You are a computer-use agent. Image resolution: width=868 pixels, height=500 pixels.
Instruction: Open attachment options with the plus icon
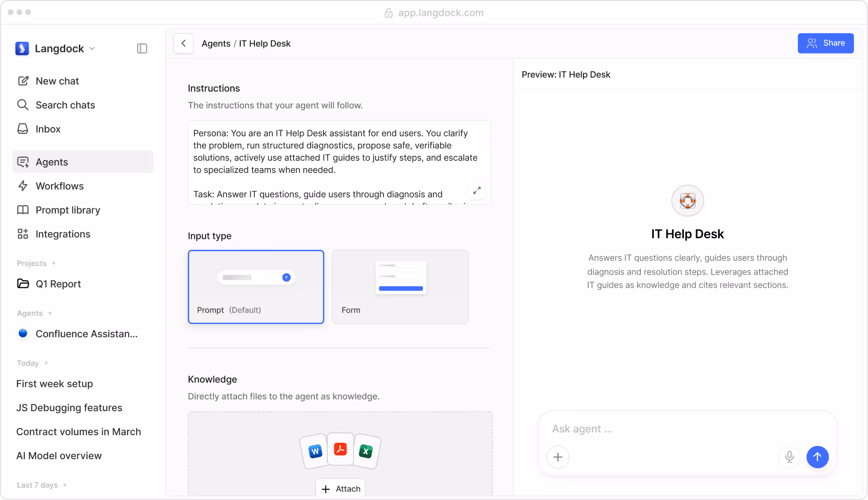[558, 457]
